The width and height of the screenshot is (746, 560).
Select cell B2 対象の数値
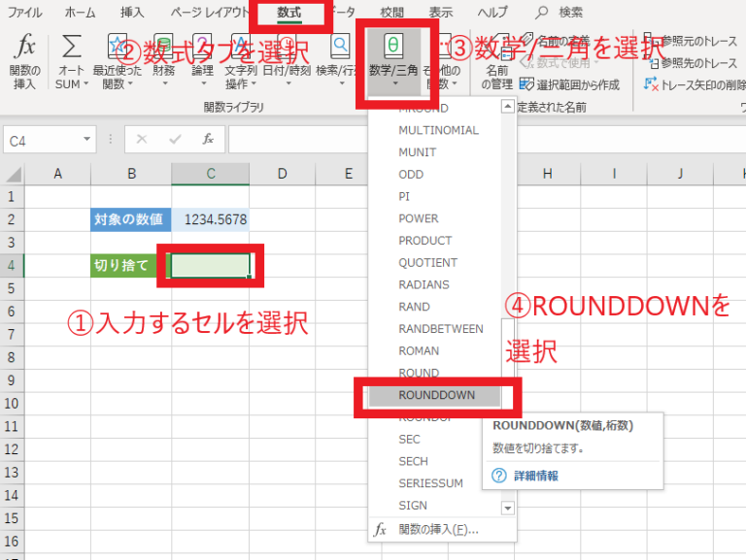pos(131,219)
